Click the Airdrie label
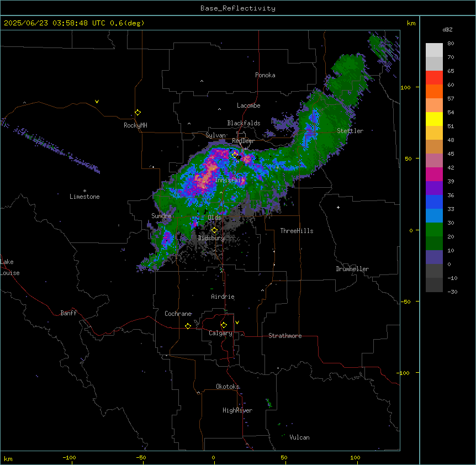 point(223,297)
